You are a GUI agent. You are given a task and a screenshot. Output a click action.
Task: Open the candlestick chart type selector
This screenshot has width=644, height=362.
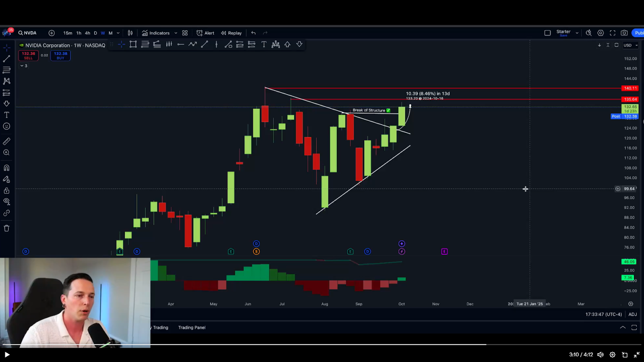click(x=130, y=33)
